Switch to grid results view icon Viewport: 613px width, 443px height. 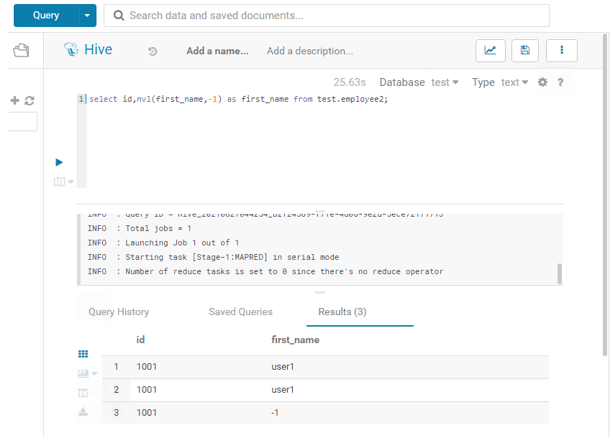[x=83, y=354]
